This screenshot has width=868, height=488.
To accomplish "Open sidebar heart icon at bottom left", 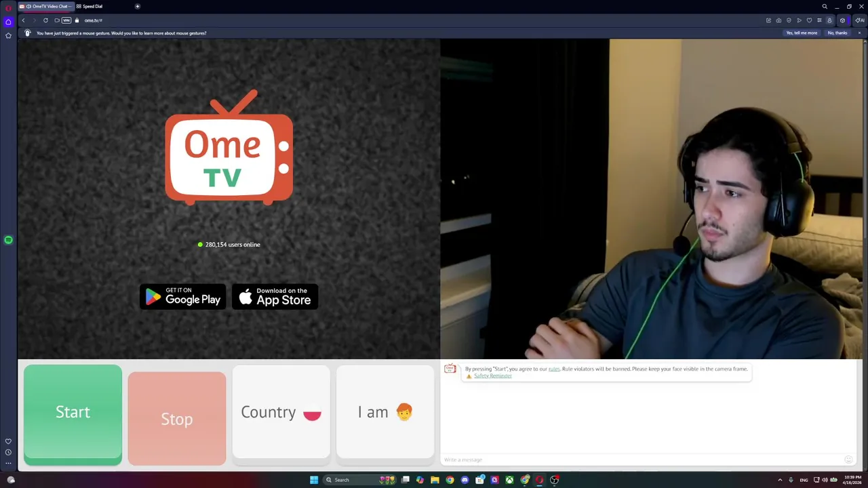I will 8,441.
